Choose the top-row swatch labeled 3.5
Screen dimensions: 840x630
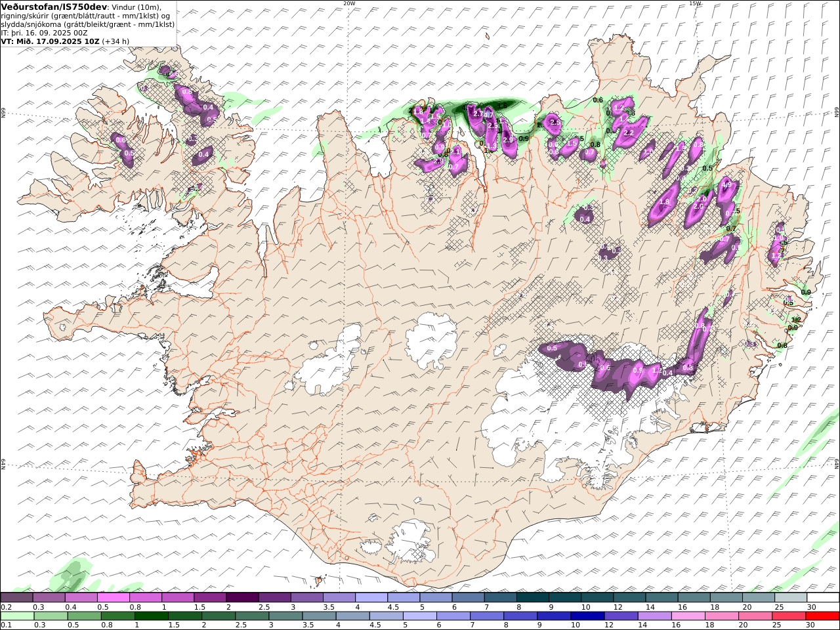(339, 598)
